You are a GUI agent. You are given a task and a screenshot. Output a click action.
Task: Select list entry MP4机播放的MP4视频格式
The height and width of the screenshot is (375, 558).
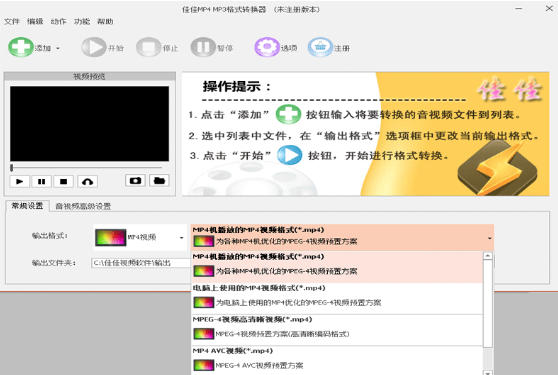click(x=337, y=267)
